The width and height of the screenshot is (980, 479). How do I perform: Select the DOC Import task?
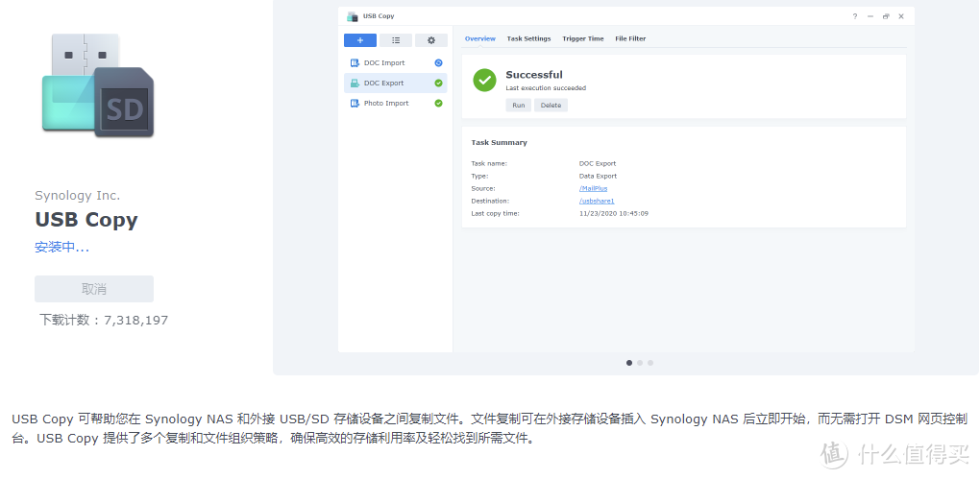(x=384, y=63)
